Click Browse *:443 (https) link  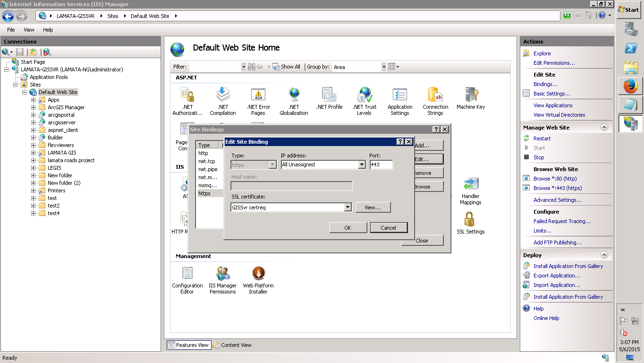pyautogui.click(x=558, y=188)
